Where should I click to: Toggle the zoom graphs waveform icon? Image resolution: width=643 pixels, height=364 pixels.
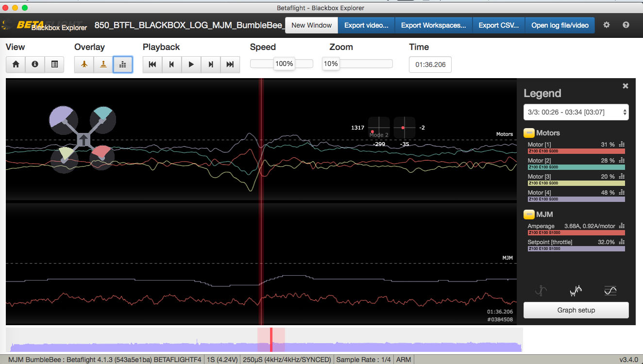(575, 290)
